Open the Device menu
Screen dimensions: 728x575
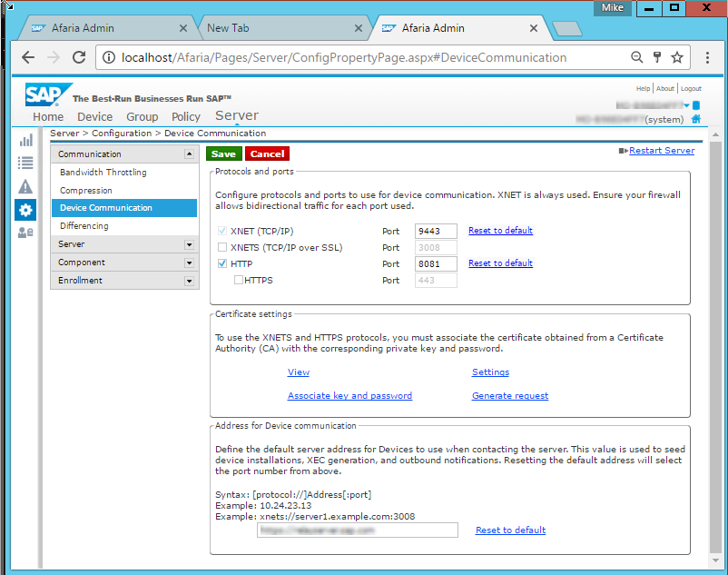(x=95, y=116)
